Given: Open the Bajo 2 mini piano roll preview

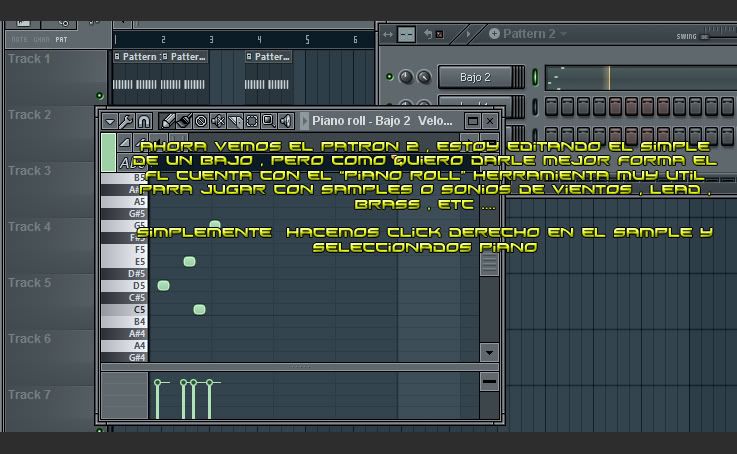Looking at the screenshot, I should coord(641,78).
